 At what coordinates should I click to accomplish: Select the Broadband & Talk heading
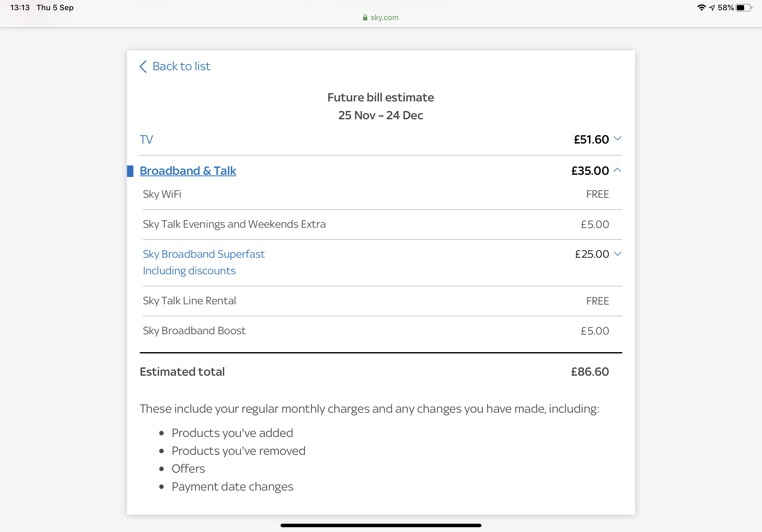pyautogui.click(x=188, y=171)
